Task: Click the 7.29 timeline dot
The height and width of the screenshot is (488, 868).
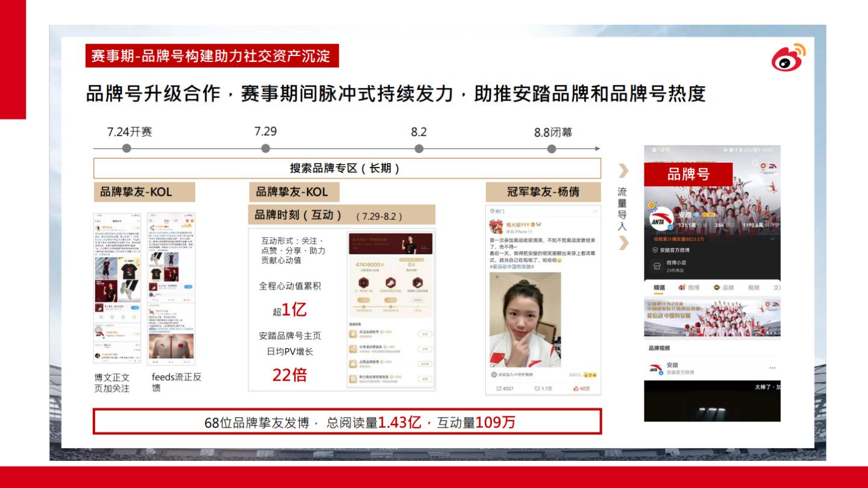Action: [265, 149]
